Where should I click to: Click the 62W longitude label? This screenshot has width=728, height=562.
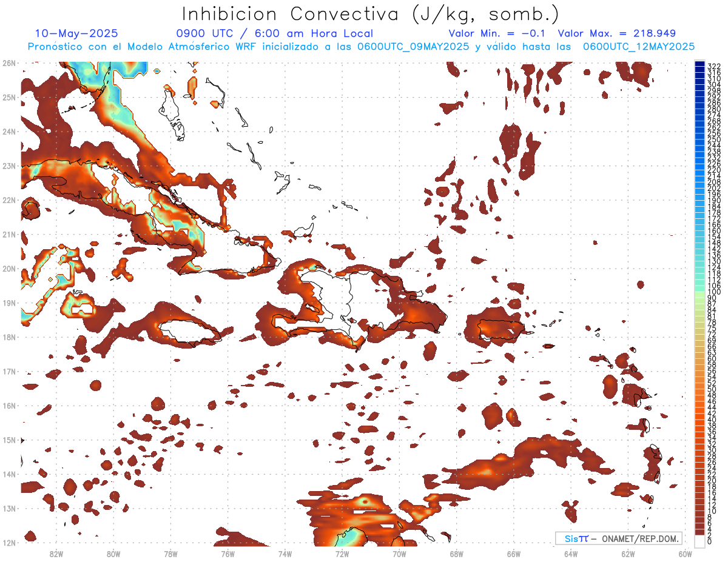[628, 554]
